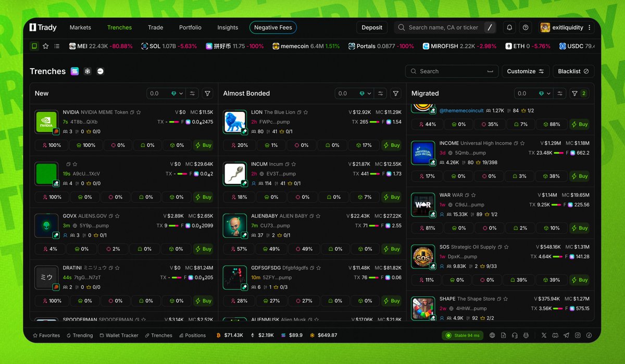The width and height of the screenshot is (625, 364).
Task: Open the Customize options
Action: 526,71
